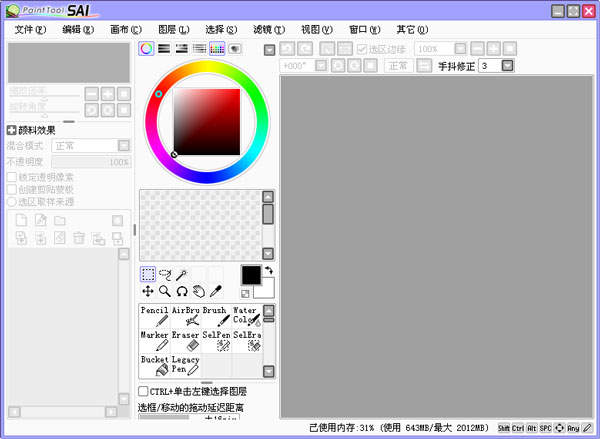Click brush tool tray scroll down arrow
The height and width of the screenshot is (439, 600).
pos(269,371)
